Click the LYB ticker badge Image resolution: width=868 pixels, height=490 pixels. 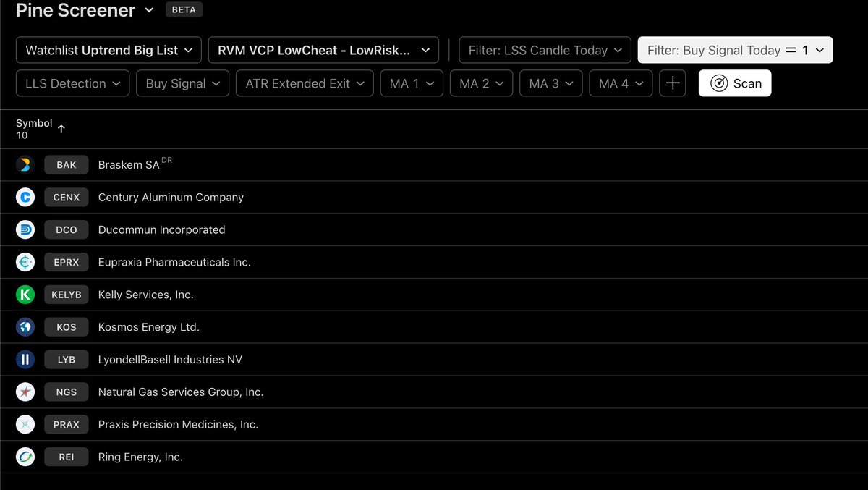(x=67, y=360)
